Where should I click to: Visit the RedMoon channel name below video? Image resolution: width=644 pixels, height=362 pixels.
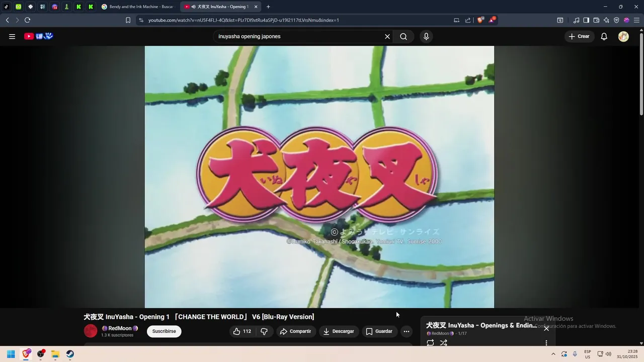tap(120, 328)
